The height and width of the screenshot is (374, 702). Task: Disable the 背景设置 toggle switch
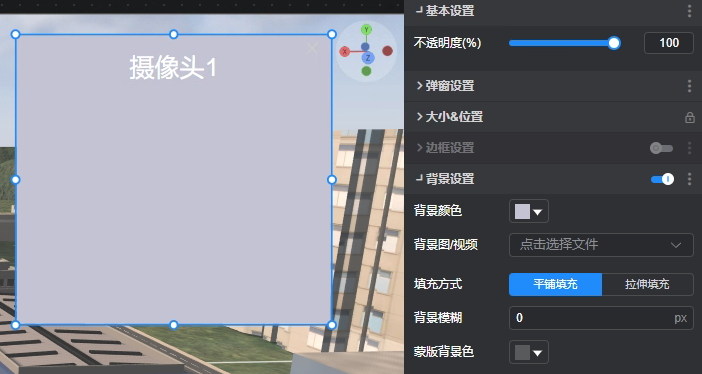point(662,179)
